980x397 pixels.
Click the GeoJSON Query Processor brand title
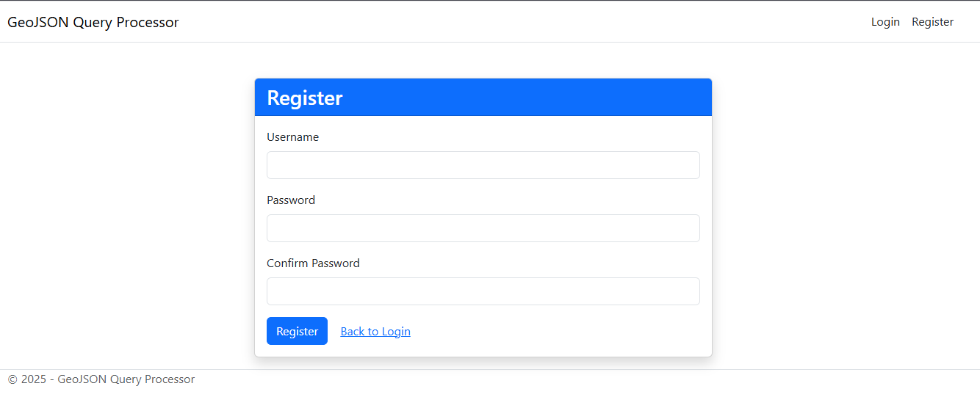coord(93,22)
